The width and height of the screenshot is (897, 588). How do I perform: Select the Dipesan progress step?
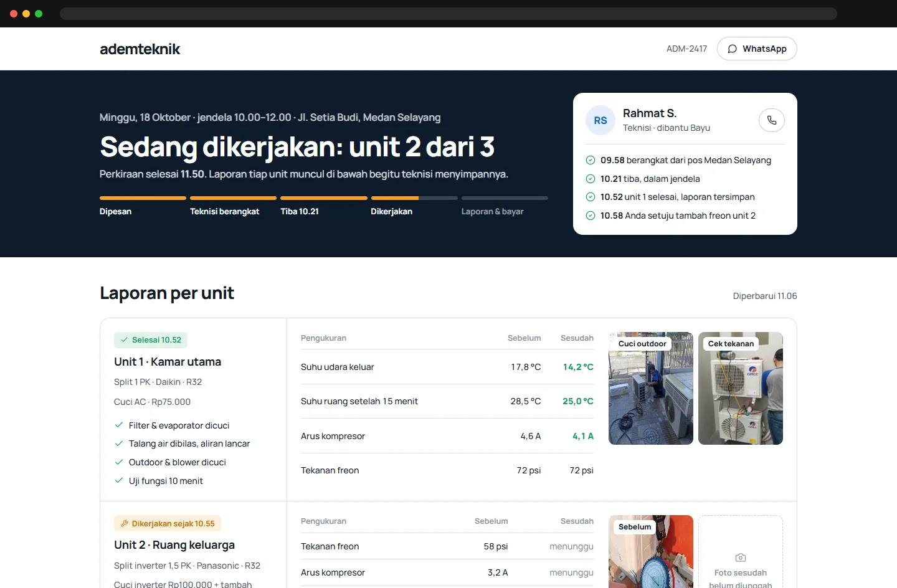[143, 206]
